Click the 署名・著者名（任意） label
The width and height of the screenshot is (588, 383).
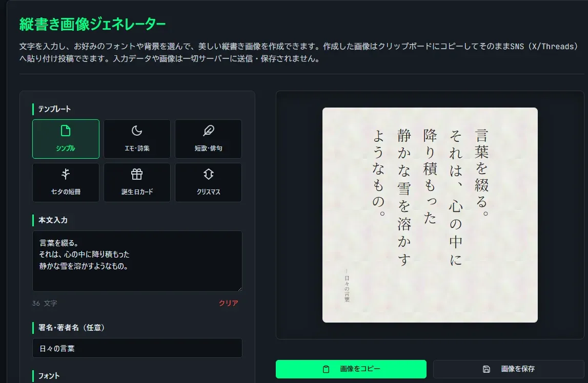pos(72,328)
